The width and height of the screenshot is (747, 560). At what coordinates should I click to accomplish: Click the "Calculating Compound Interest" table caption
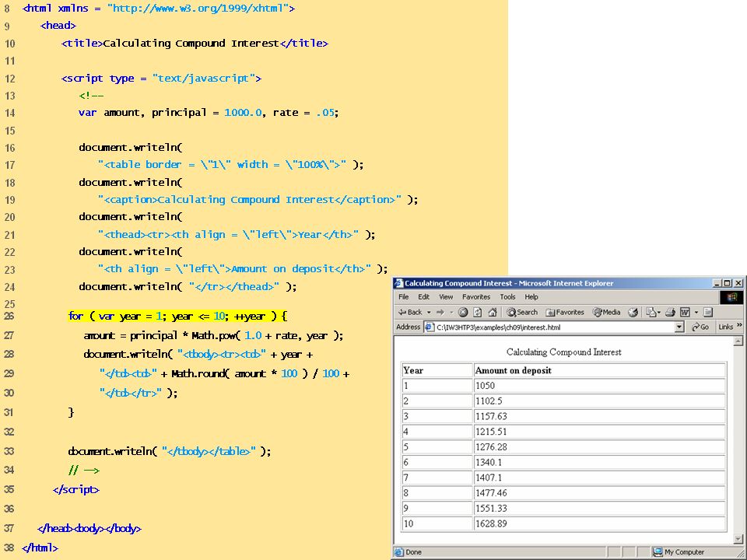pyautogui.click(x=563, y=352)
